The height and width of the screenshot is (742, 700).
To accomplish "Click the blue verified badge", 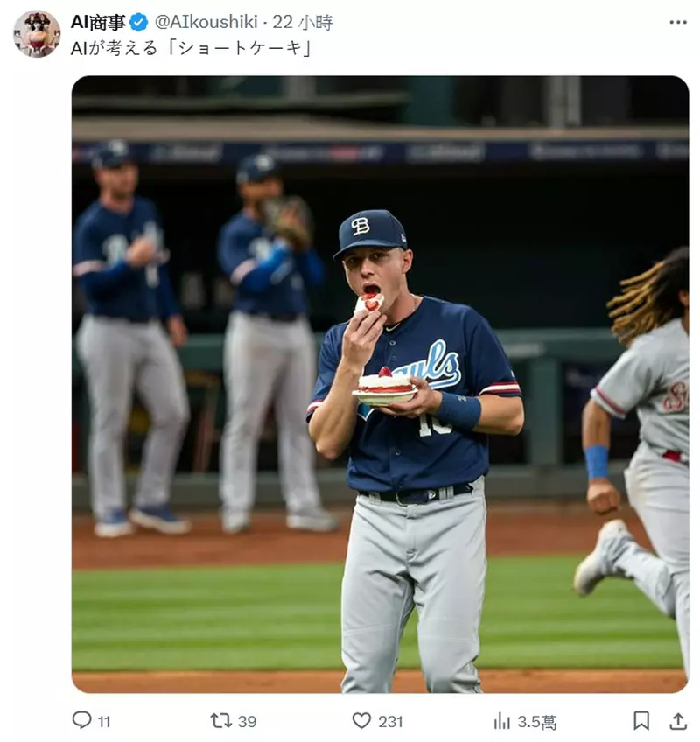I will [x=139, y=23].
